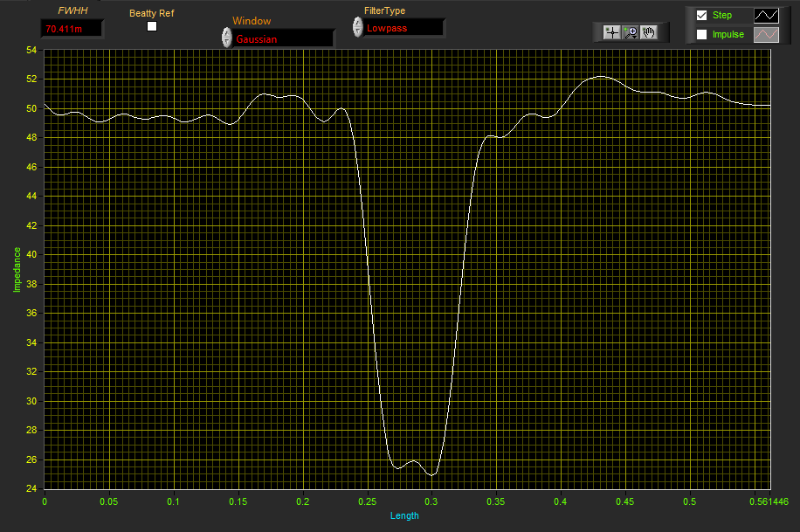Click the x-axis maximum value 0.561446
This screenshot has width=800, height=532.
(x=769, y=502)
